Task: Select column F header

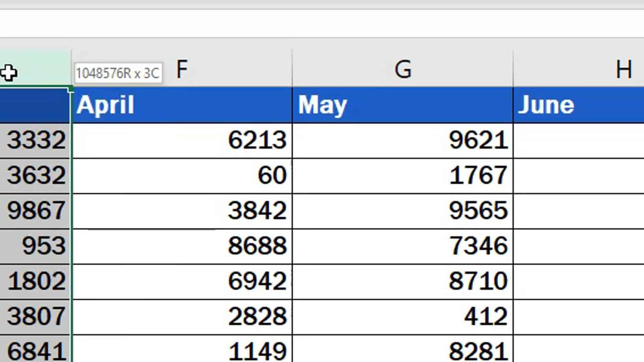Action: 183,69
